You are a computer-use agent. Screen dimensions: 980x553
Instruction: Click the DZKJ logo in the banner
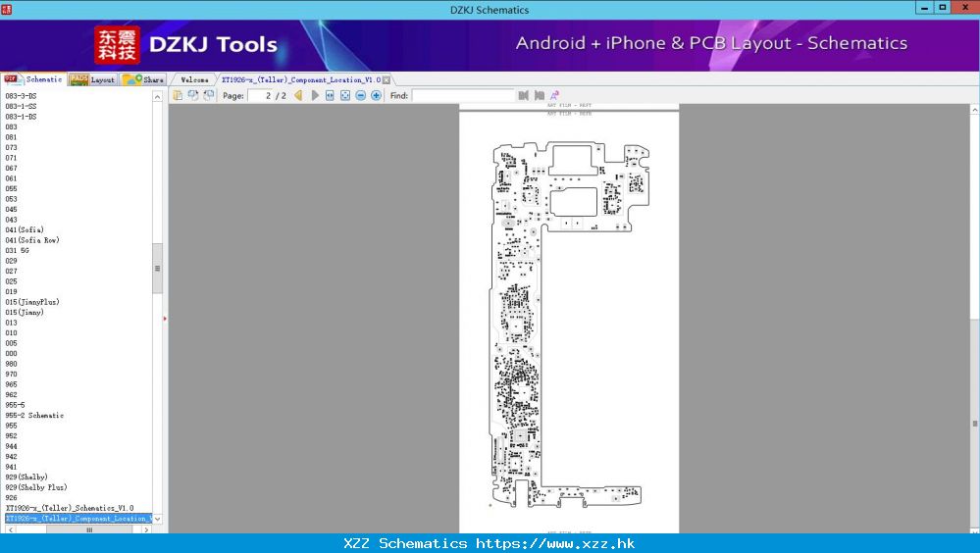[117, 45]
